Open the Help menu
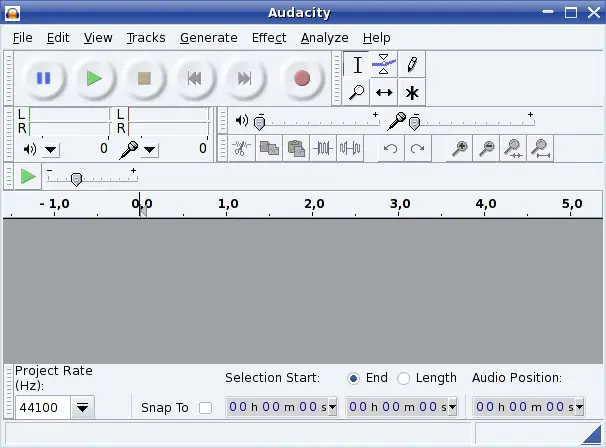The width and height of the screenshot is (606, 448). click(x=376, y=38)
